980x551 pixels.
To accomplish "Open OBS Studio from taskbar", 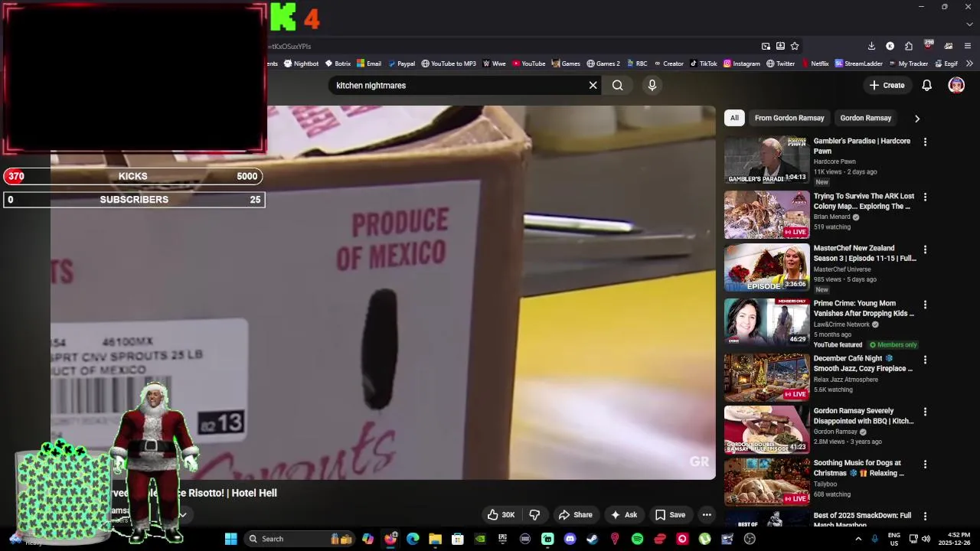I will 750,539.
